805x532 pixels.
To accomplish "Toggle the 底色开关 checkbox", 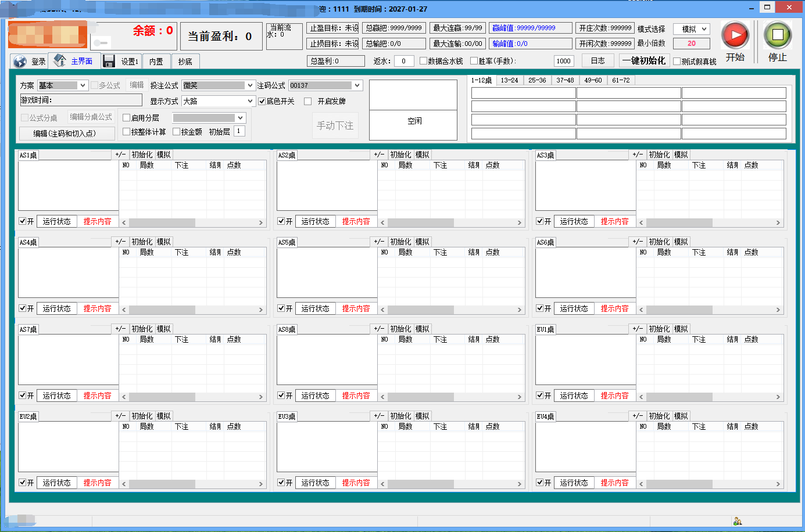I will click(x=262, y=102).
